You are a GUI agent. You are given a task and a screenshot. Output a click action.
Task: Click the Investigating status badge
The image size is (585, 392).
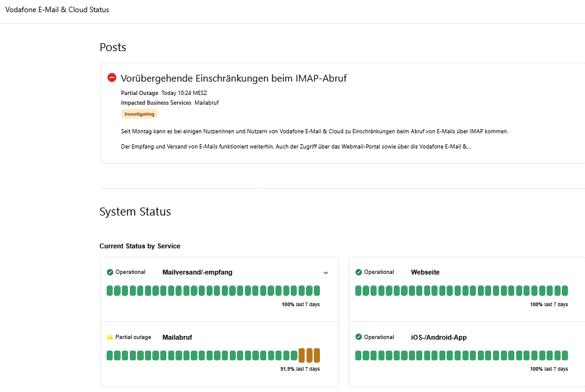(x=140, y=114)
